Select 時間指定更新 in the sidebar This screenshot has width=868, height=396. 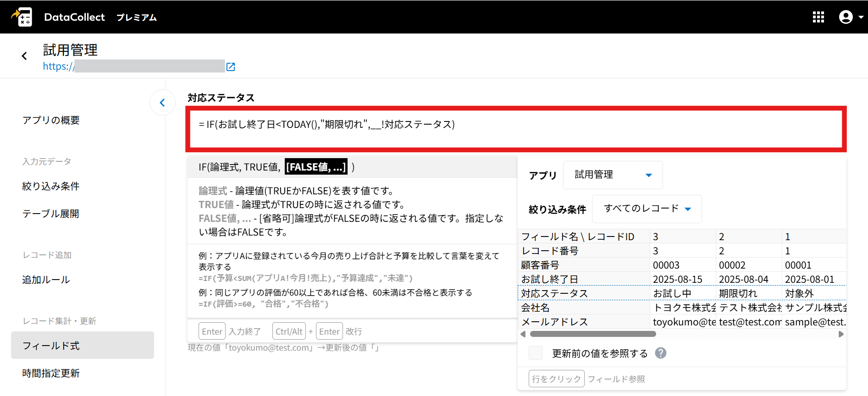pyautogui.click(x=51, y=373)
